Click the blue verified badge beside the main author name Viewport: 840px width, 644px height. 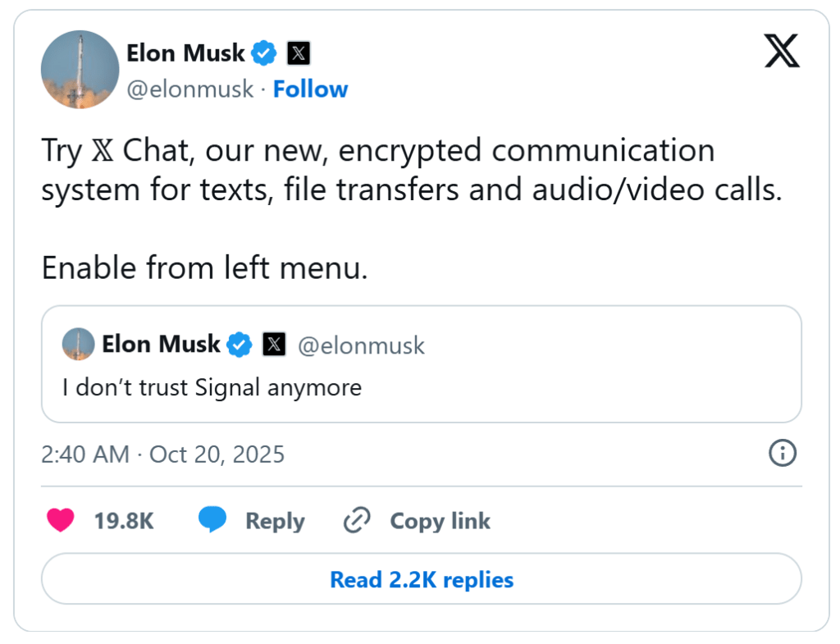264,54
